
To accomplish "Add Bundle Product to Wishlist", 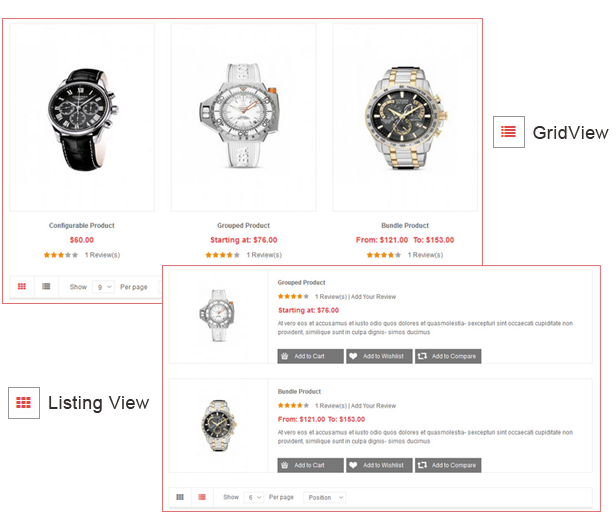I will point(379,465).
